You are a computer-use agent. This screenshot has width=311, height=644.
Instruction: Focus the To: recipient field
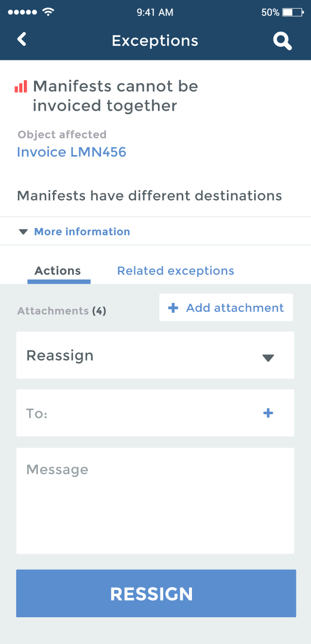155,413
